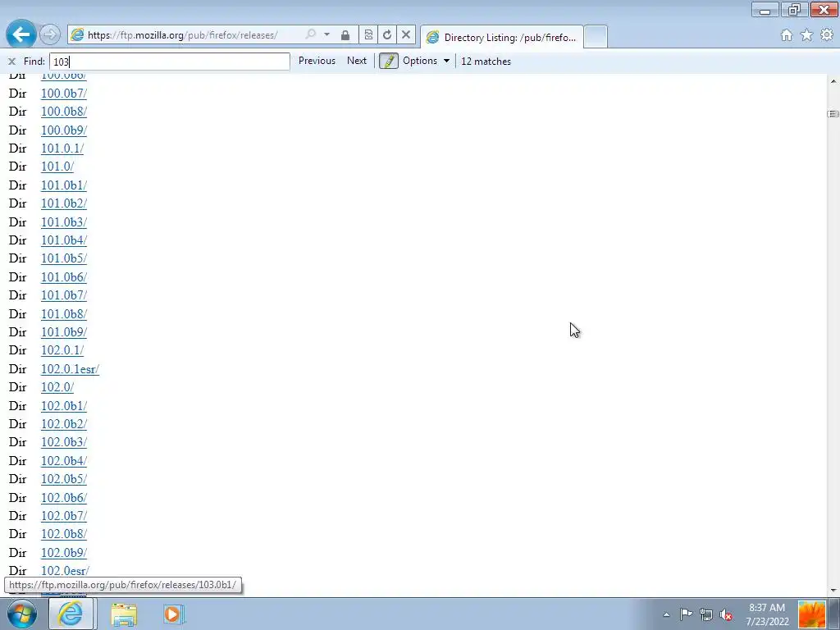Open the 102.0.1esr/ directory link
The height and width of the screenshot is (630, 840).
(71, 369)
